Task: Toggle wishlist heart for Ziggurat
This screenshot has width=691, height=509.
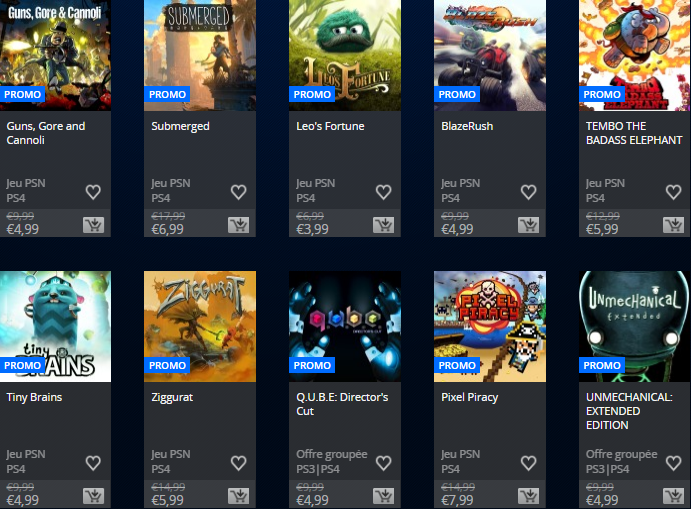Action: 238,463
